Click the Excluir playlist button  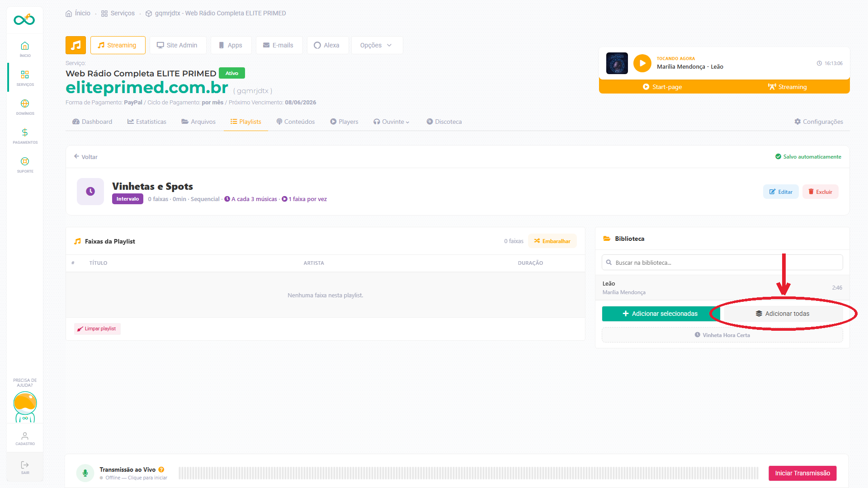coord(820,192)
